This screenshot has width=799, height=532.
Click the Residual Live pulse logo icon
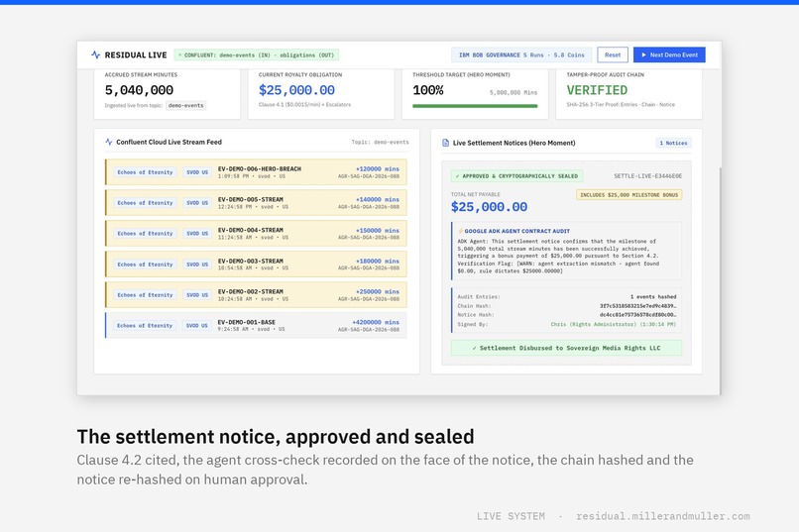96,54
